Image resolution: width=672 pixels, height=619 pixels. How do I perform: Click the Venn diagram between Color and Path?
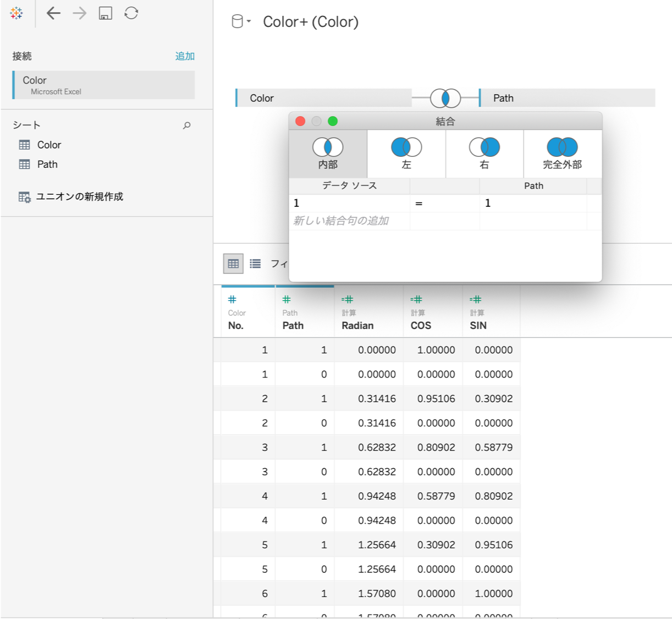(x=445, y=97)
